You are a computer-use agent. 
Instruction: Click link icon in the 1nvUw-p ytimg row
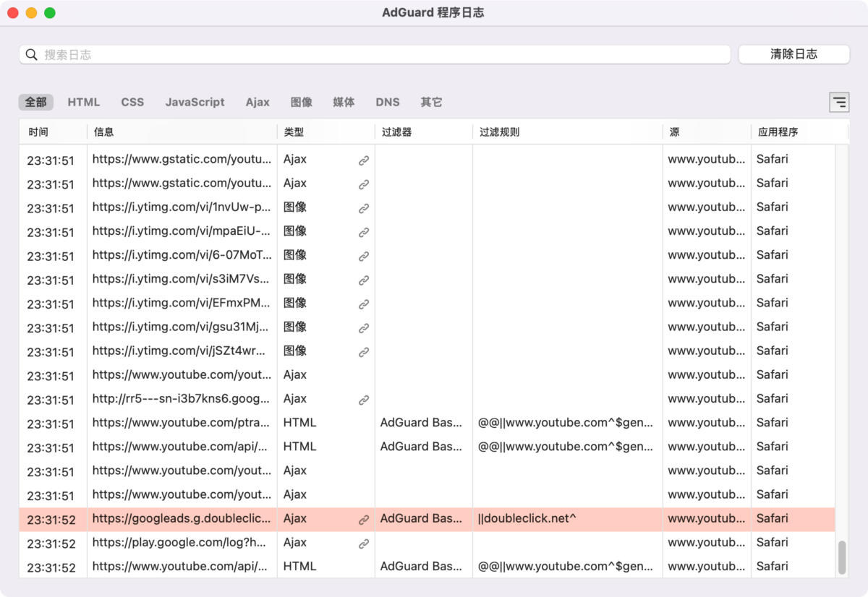364,209
